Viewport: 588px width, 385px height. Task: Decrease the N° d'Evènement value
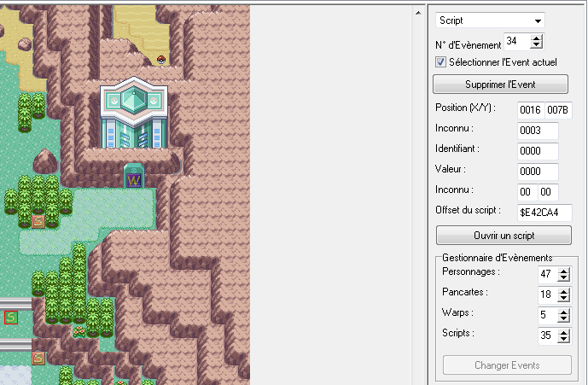[x=537, y=44]
